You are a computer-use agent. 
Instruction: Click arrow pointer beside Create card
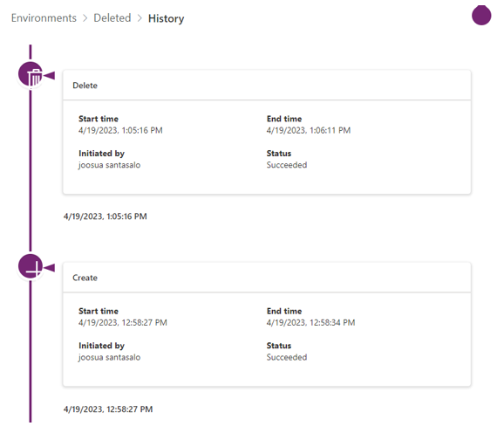49,268
